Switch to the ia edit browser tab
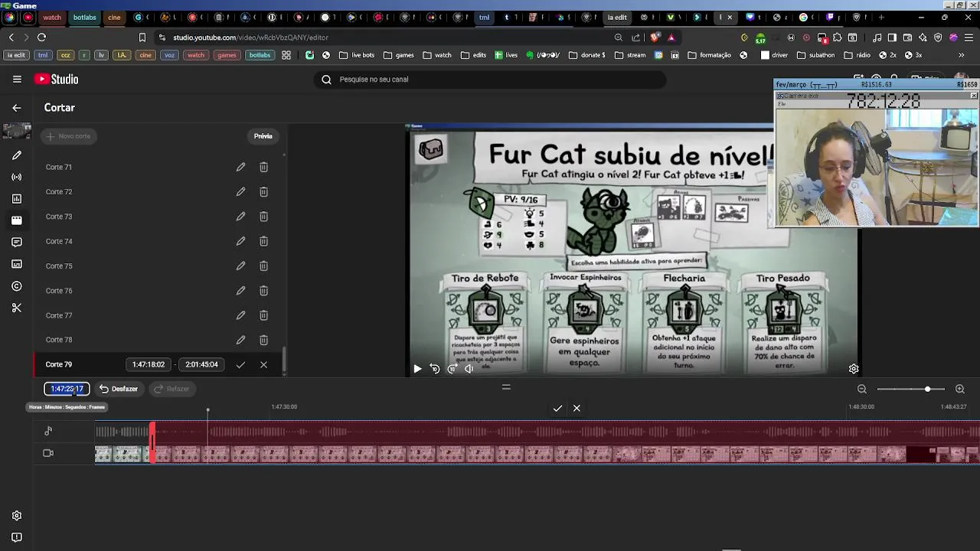Screen dimensions: 980x551 pyautogui.click(x=617, y=17)
